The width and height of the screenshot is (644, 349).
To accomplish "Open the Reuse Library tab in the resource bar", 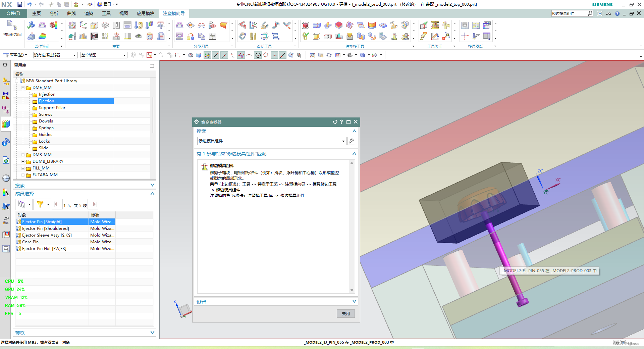I will (6, 124).
